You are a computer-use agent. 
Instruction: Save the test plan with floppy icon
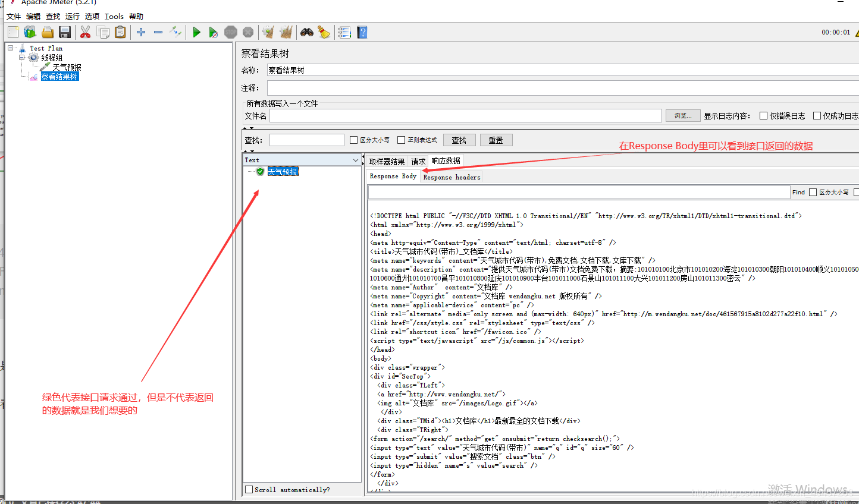65,32
